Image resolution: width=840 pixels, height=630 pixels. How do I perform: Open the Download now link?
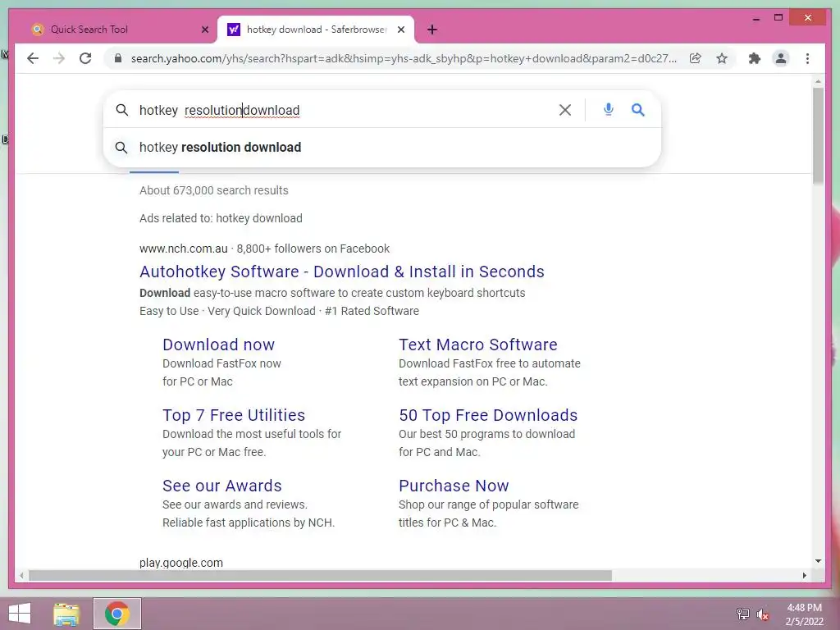point(218,345)
